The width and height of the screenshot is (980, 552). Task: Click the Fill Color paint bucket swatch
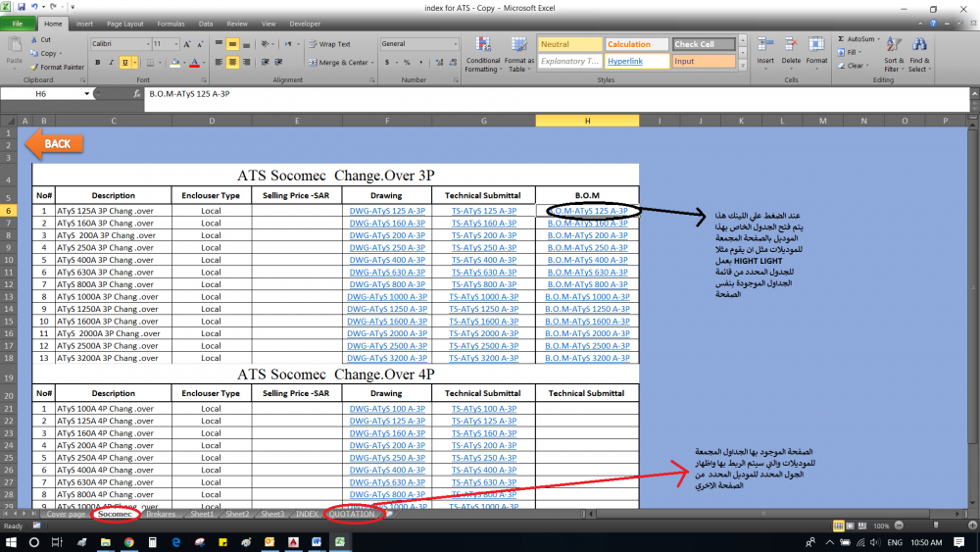[x=175, y=63]
